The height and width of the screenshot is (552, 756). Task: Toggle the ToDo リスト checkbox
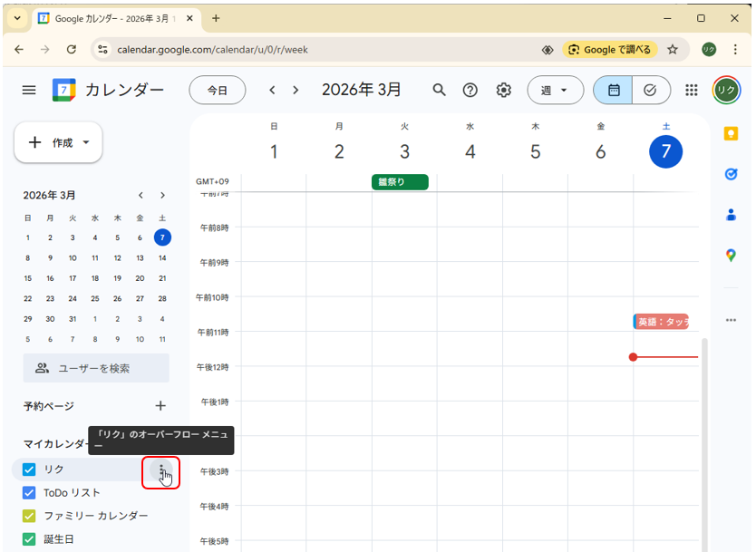pyautogui.click(x=29, y=493)
